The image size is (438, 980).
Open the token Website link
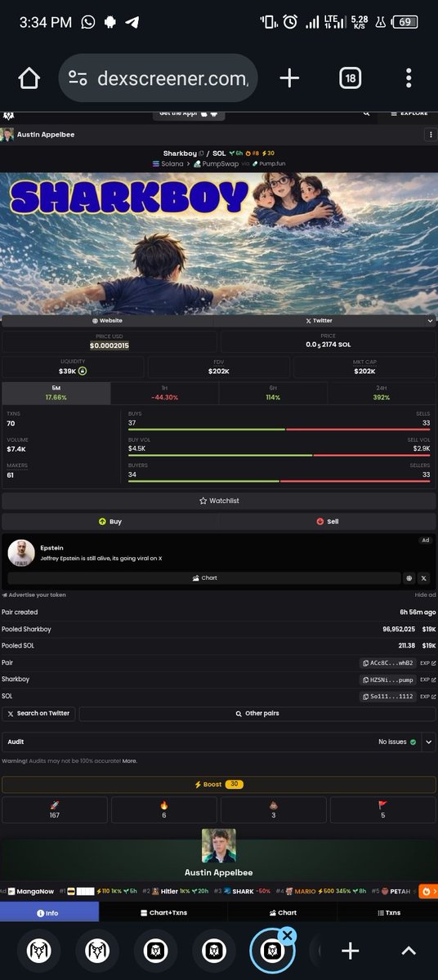[107, 321]
